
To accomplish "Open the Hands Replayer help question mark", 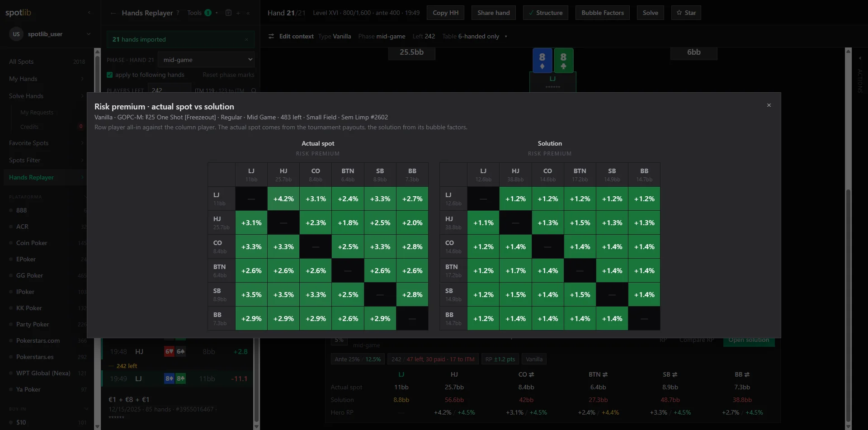I will pos(178,13).
